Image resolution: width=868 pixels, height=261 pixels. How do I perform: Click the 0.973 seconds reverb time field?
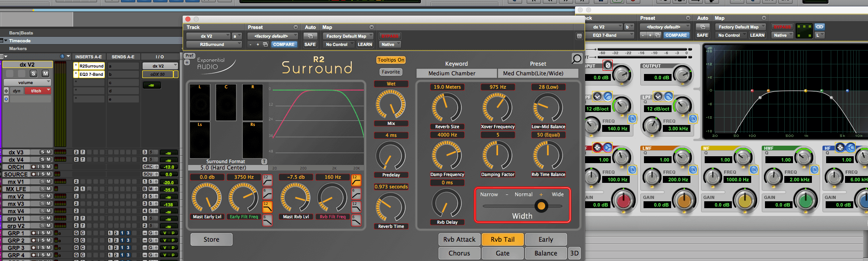[391, 187]
